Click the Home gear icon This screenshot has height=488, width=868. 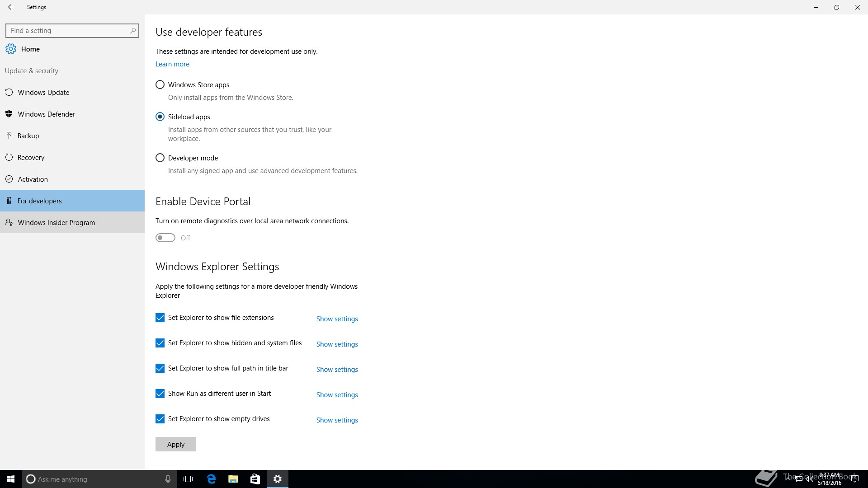tap(11, 49)
